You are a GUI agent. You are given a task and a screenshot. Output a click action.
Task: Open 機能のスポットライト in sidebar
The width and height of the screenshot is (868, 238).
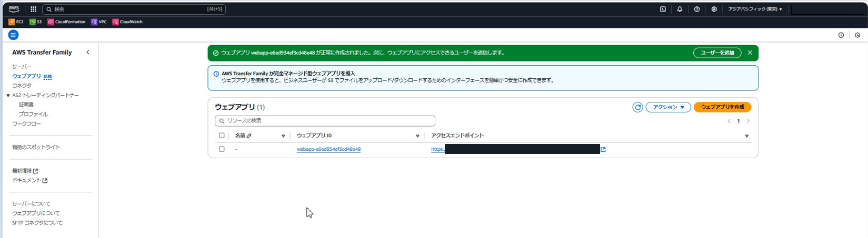coord(36,147)
